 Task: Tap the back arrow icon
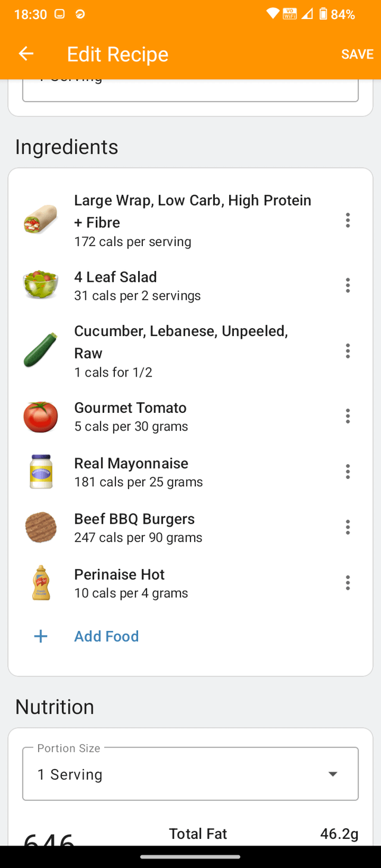tap(26, 54)
